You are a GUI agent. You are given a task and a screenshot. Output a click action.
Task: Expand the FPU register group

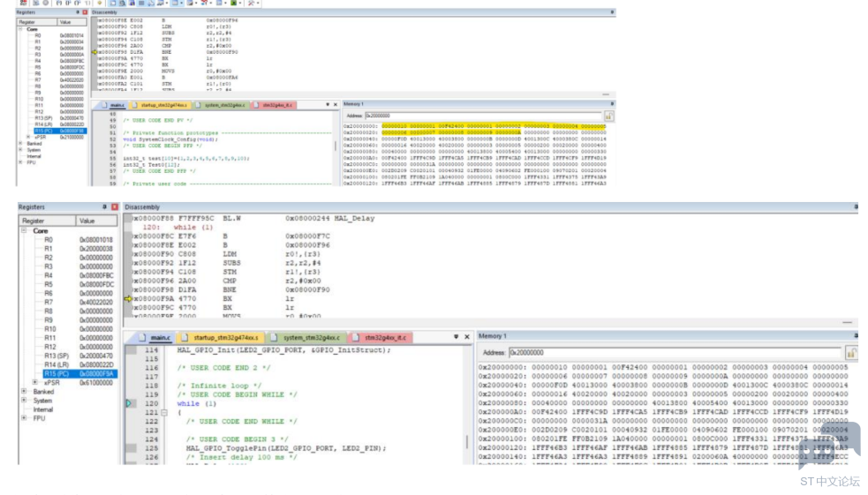(x=24, y=418)
